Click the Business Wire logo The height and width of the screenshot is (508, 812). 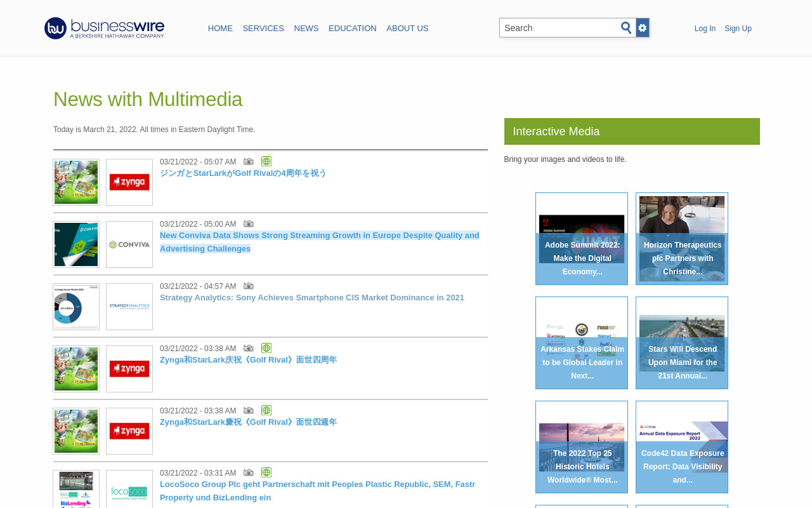(x=104, y=28)
